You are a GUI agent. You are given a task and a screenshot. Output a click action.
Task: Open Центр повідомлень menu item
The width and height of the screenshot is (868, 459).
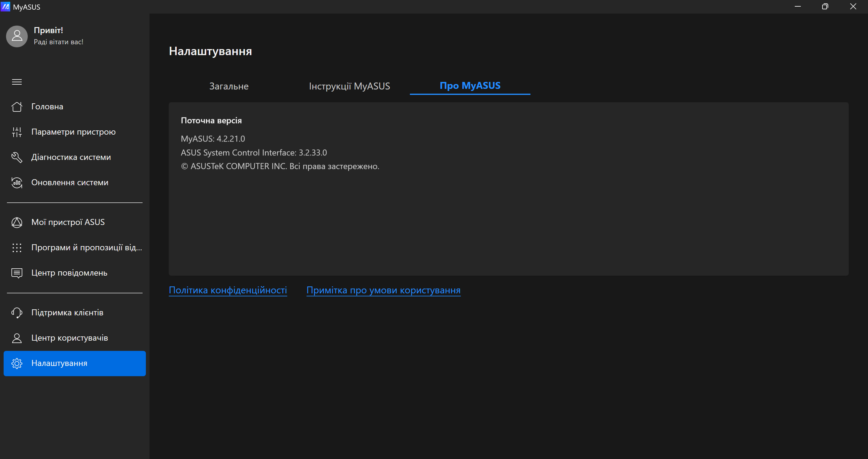pyautogui.click(x=69, y=273)
